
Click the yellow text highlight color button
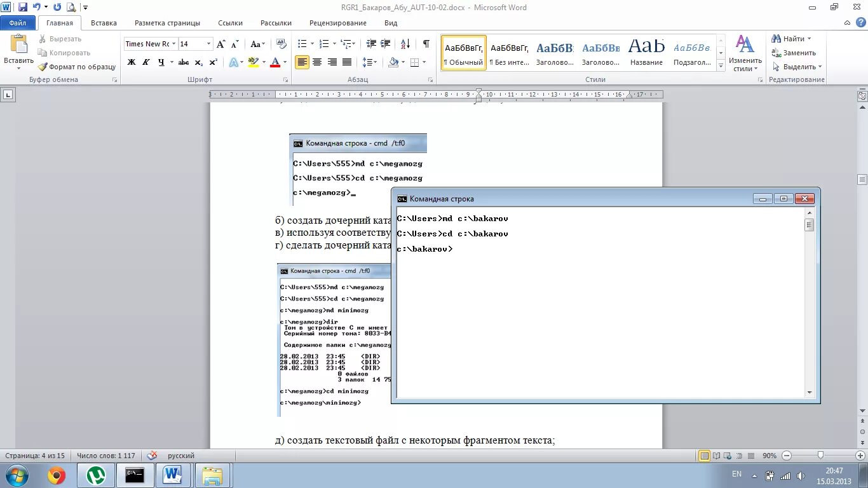pyautogui.click(x=253, y=62)
